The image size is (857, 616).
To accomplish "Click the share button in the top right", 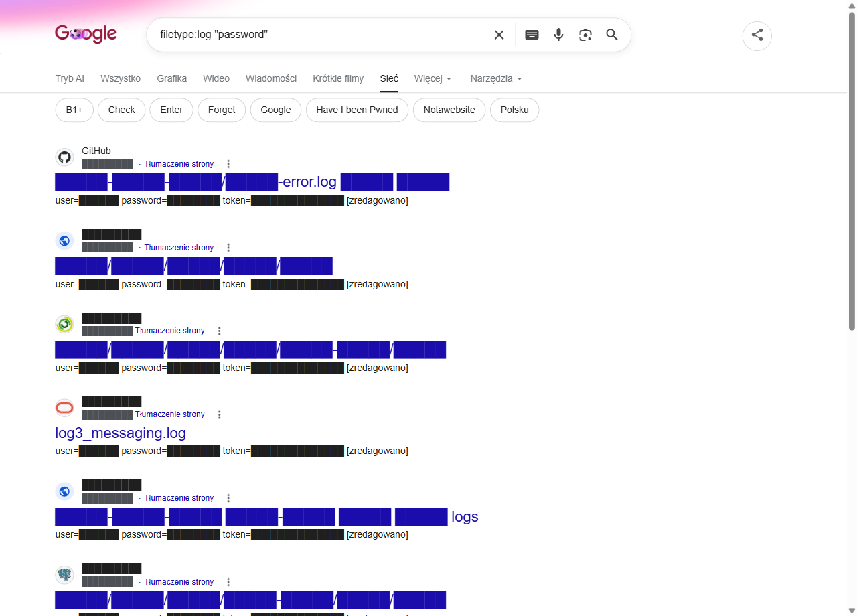I will (x=757, y=35).
